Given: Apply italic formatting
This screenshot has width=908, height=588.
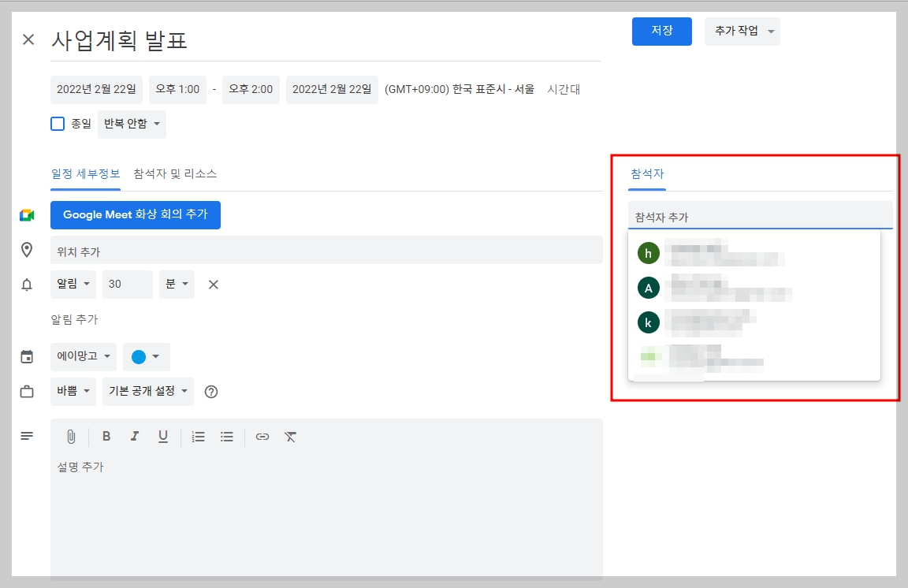Looking at the screenshot, I should pyautogui.click(x=135, y=436).
